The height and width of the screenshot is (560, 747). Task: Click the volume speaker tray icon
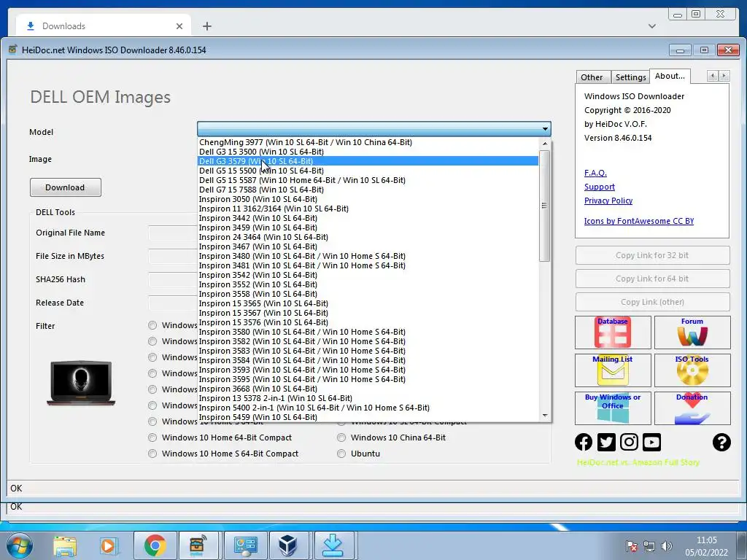[667, 546]
